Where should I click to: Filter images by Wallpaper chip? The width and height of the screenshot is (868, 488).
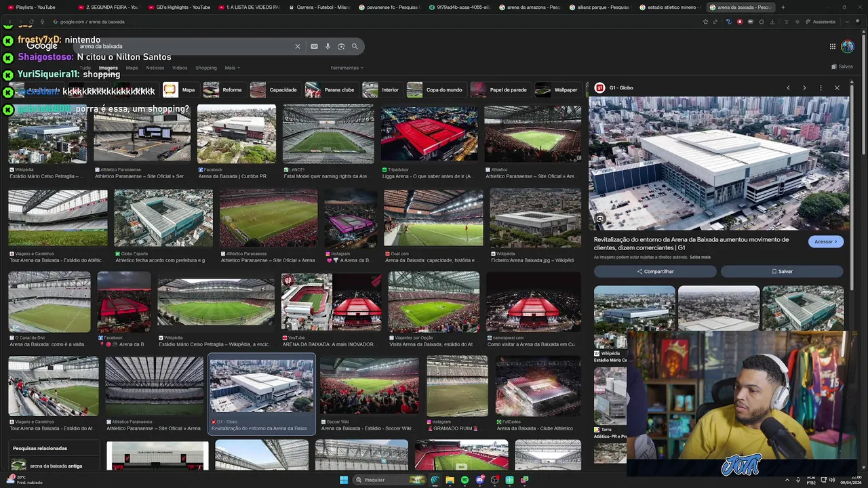(x=557, y=89)
